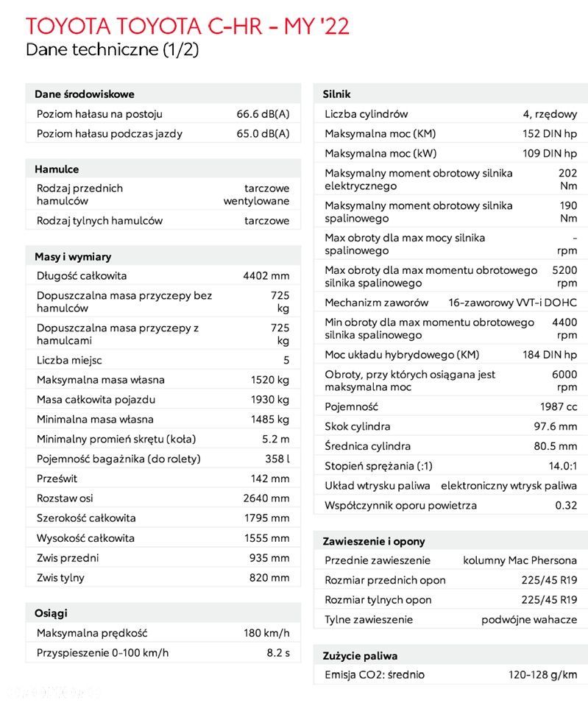588x706 pixels.
Task: Click the Przyspieszenie 0-100 km/h row label
Action: (x=102, y=652)
